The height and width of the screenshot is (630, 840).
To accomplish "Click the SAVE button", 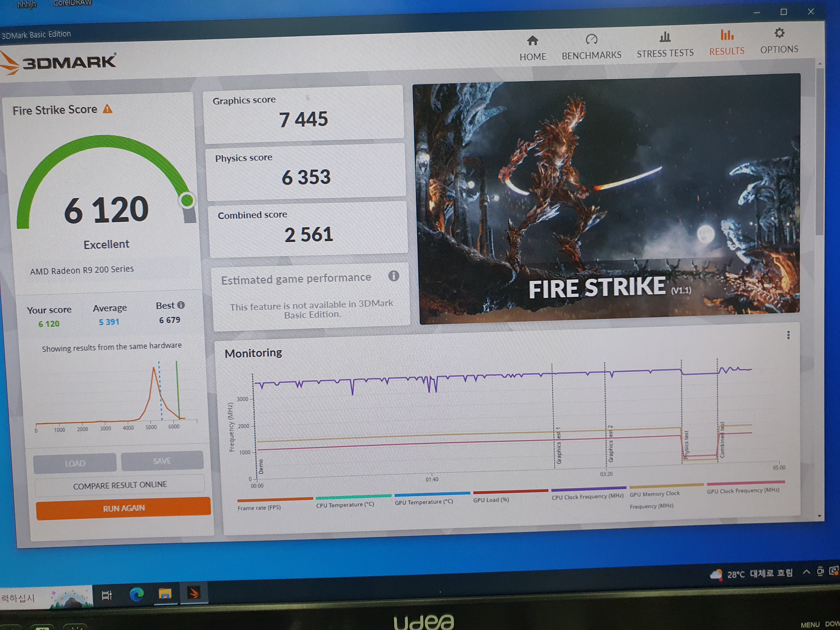I will pyautogui.click(x=162, y=461).
